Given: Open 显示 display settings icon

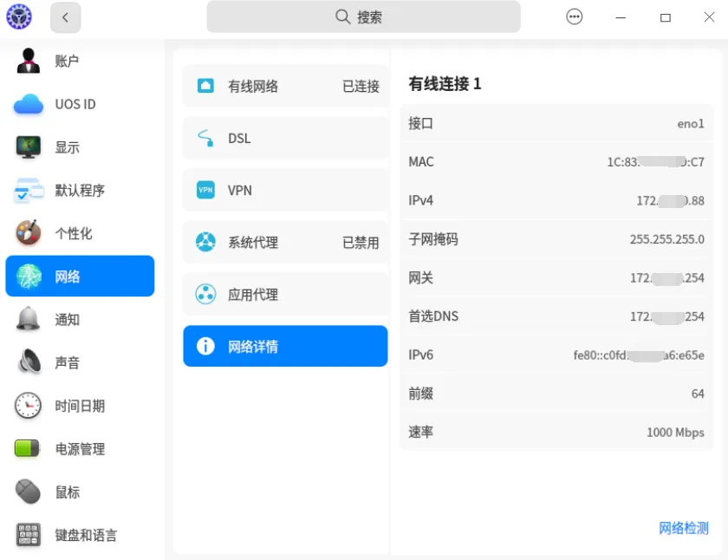Looking at the screenshot, I should [28, 147].
